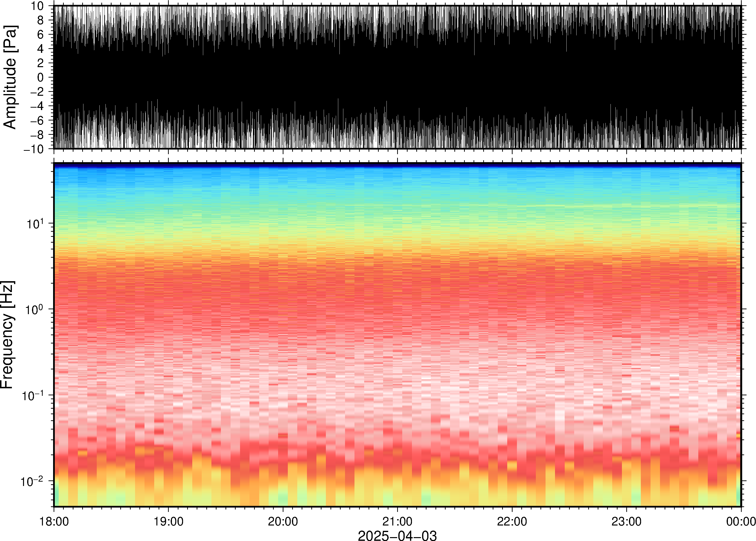This screenshot has height=541, width=756.
Task: Select the 2025-04-03 date label
Action: click(x=397, y=535)
